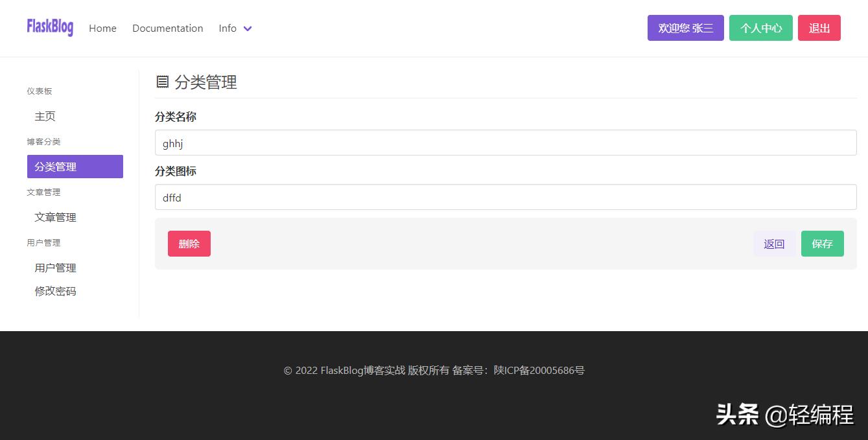Image resolution: width=868 pixels, height=440 pixels.
Task: Open 用户管理 in the sidebar
Action: coord(55,267)
